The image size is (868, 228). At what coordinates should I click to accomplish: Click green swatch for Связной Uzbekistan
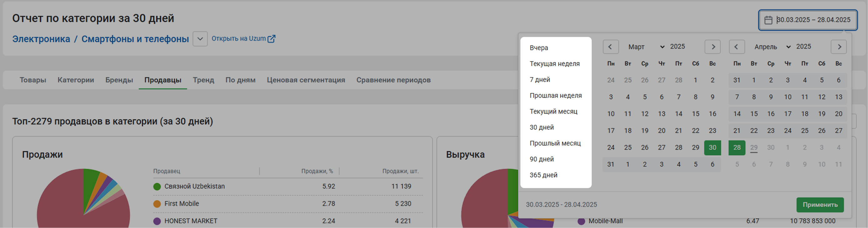(157, 187)
